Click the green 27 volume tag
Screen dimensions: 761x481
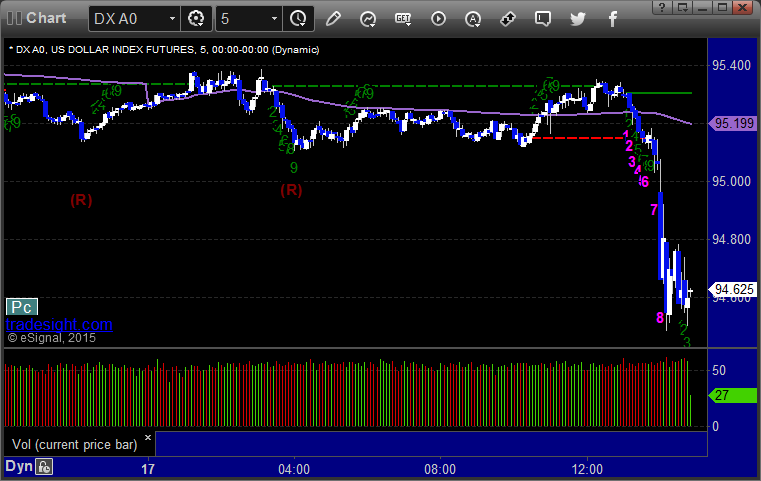pyautogui.click(x=733, y=395)
